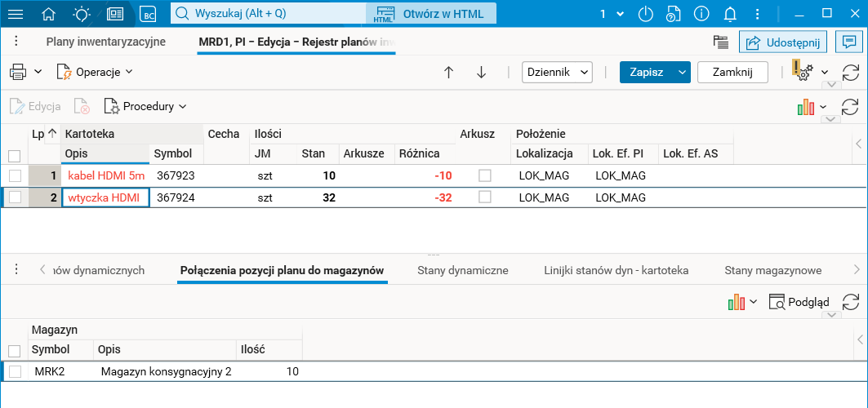868x408 pixels.
Task: Click Magazyn konsygnacyjny 2 description
Action: click(166, 371)
